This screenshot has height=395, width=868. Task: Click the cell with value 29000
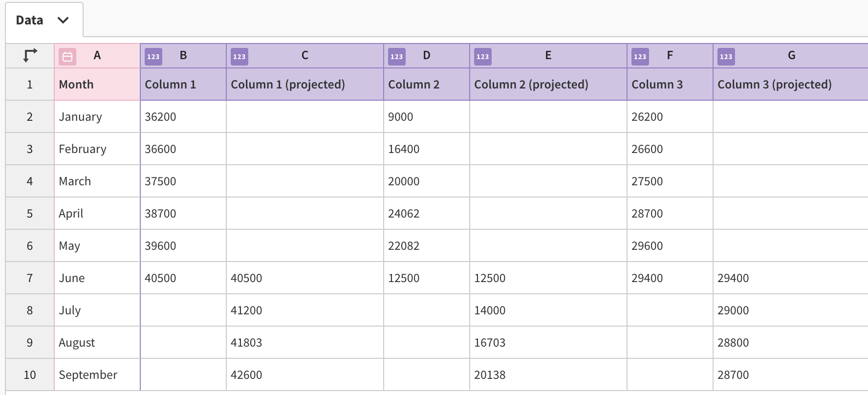(791, 310)
